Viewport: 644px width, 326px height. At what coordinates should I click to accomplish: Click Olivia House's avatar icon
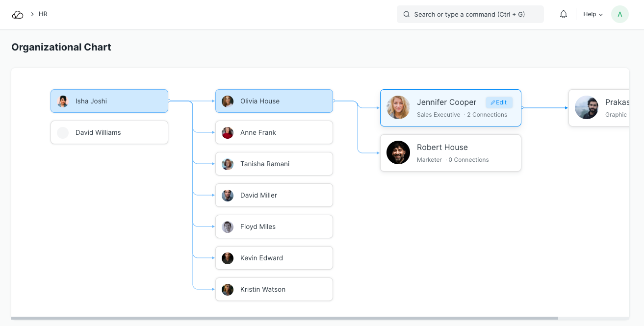[228, 101]
